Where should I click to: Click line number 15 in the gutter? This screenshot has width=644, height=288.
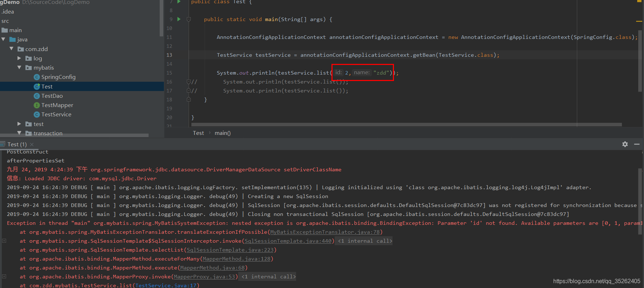(x=169, y=73)
